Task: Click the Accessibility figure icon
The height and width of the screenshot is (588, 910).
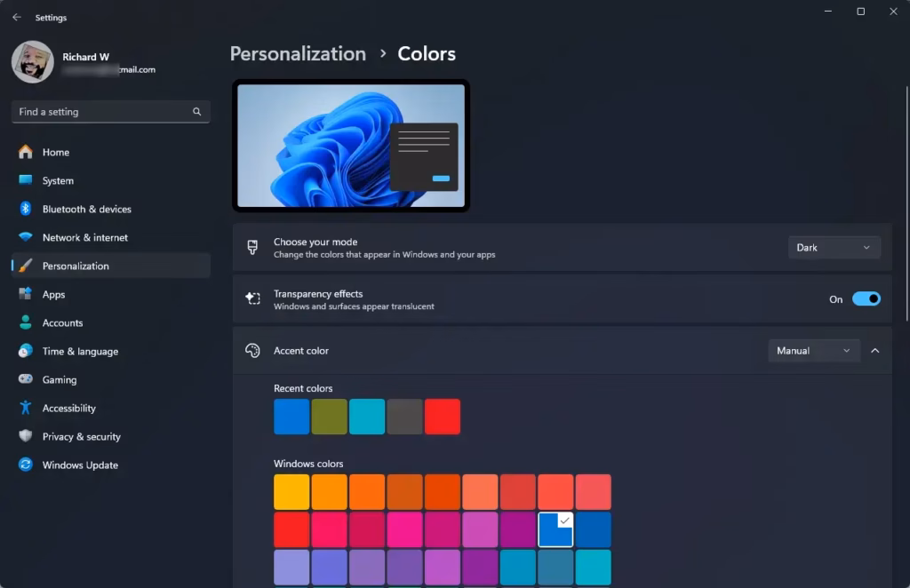Action: coord(26,408)
